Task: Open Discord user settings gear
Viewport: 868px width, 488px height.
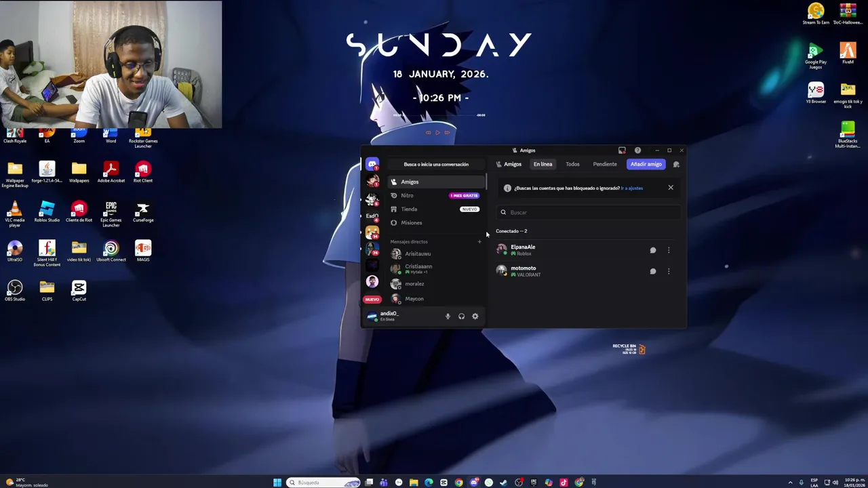Action: click(475, 317)
